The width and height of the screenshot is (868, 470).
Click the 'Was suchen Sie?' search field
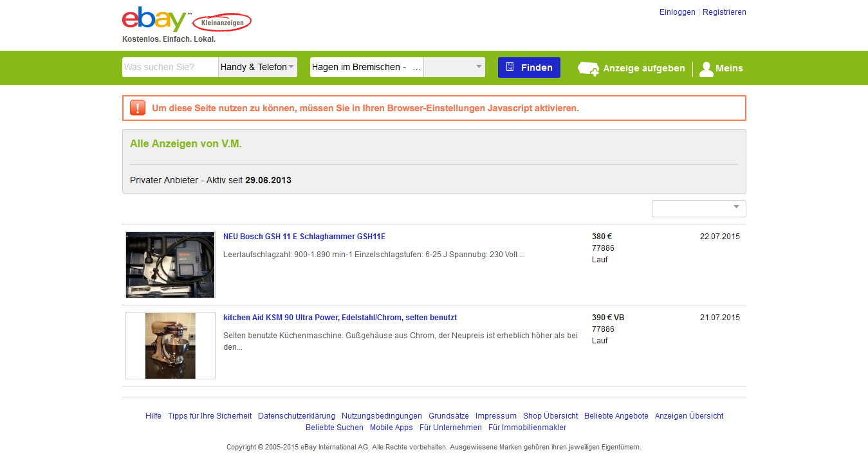tap(170, 67)
